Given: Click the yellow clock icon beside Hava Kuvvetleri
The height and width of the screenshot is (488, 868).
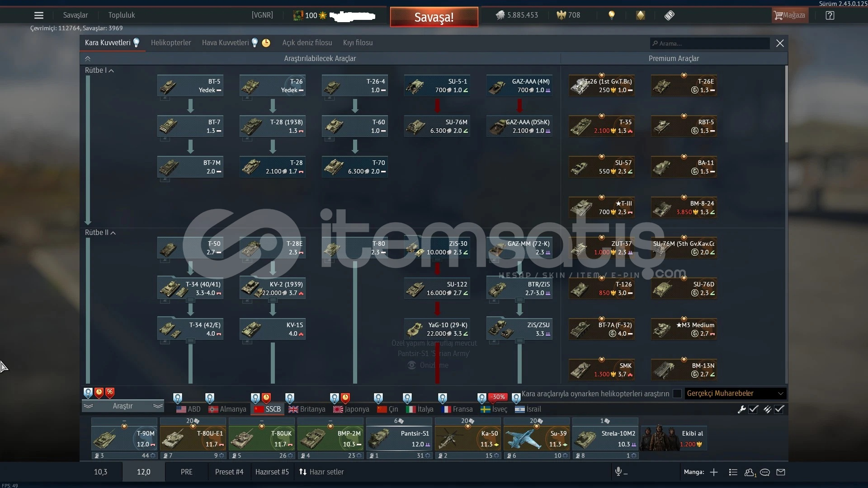Looking at the screenshot, I should coord(266,43).
